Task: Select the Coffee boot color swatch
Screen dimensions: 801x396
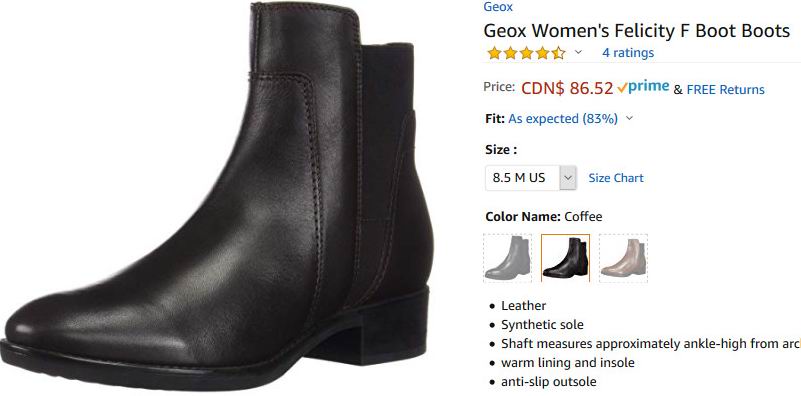Action: point(566,258)
